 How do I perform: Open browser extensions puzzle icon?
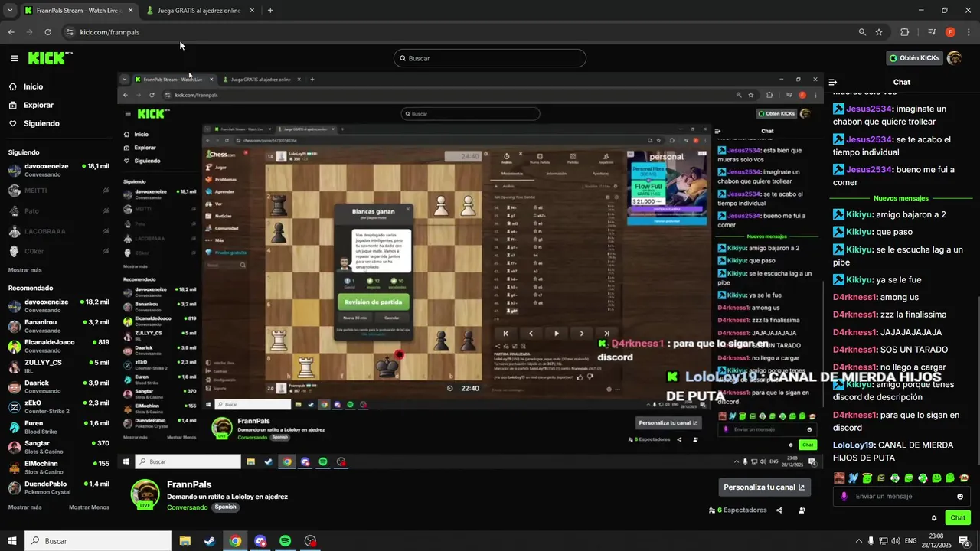coord(905,32)
